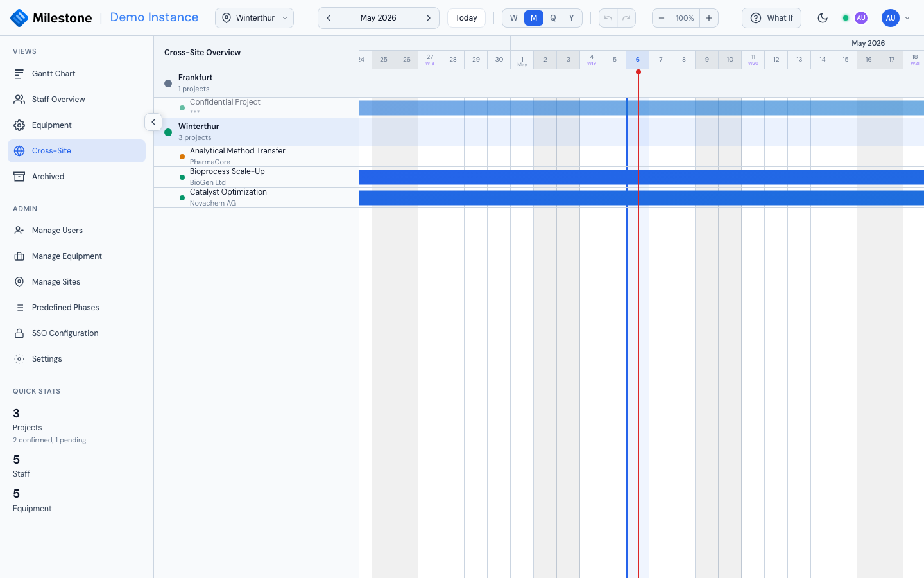The height and width of the screenshot is (578, 924).
Task: Click day 11 W20 header
Action: click(x=753, y=60)
